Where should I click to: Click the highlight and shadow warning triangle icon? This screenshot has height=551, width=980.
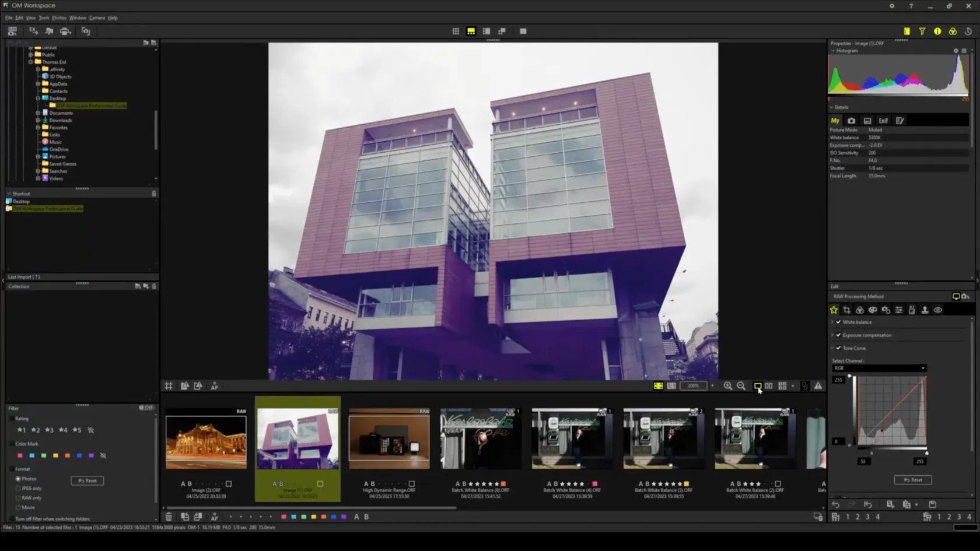(818, 386)
